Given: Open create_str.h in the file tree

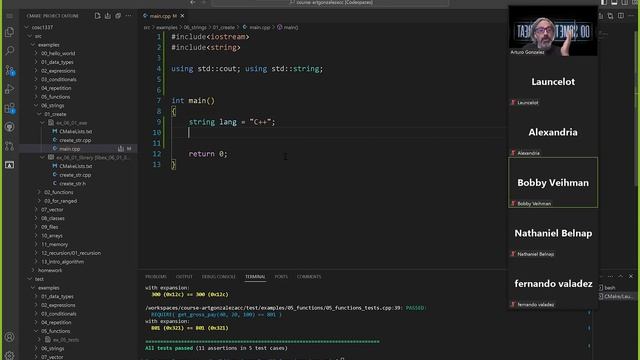Looking at the screenshot, I should click(73, 183).
